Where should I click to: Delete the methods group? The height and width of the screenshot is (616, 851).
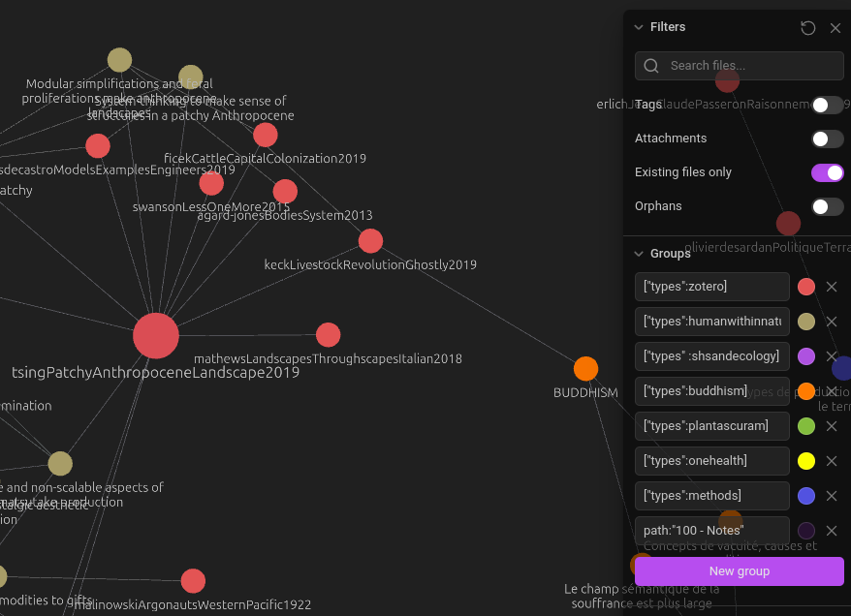tap(832, 496)
